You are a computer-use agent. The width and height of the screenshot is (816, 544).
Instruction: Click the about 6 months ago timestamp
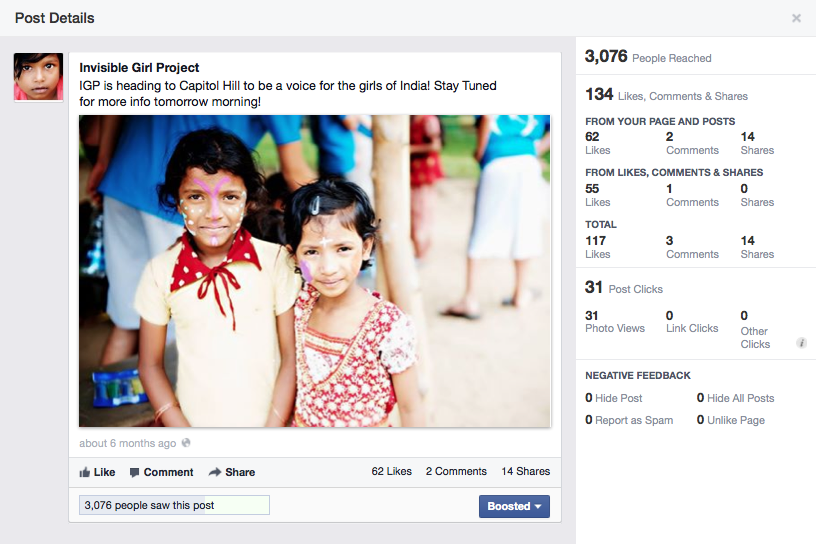128,443
